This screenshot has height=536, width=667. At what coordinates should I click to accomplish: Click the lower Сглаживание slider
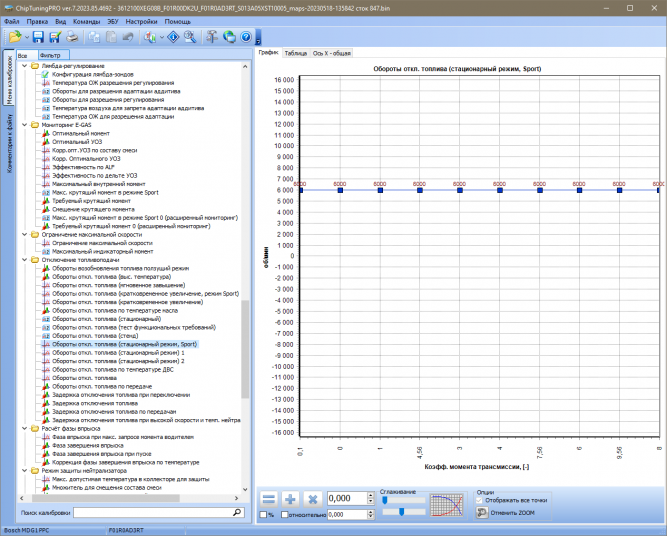[x=403, y=512]
